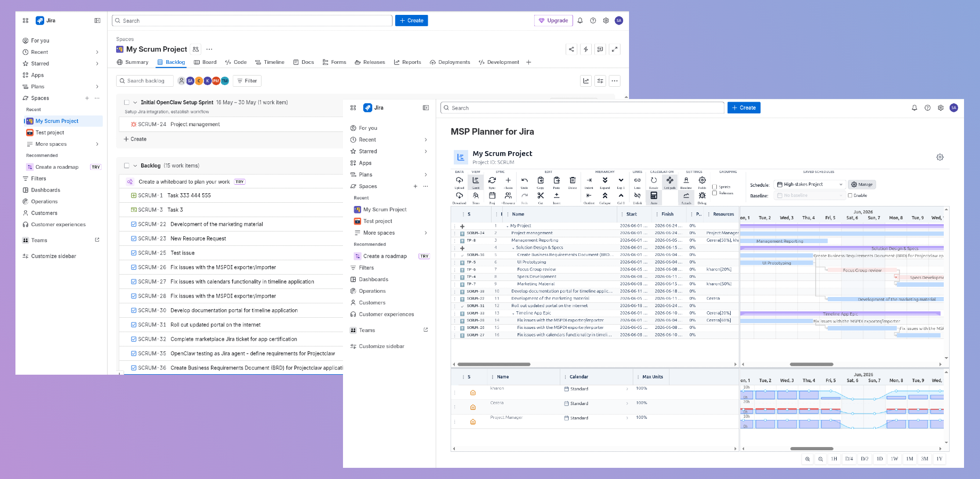Image resolution: width=980 pixels, height=479 pixels.
Task: Check the Backlog section checkbox
Action: click(127, 166)
